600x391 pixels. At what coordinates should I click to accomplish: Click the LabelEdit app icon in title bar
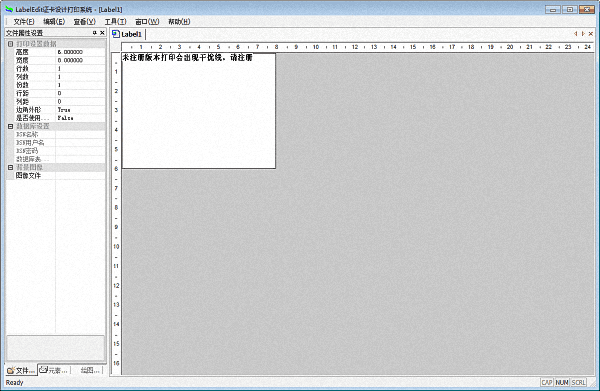point(9,9)
